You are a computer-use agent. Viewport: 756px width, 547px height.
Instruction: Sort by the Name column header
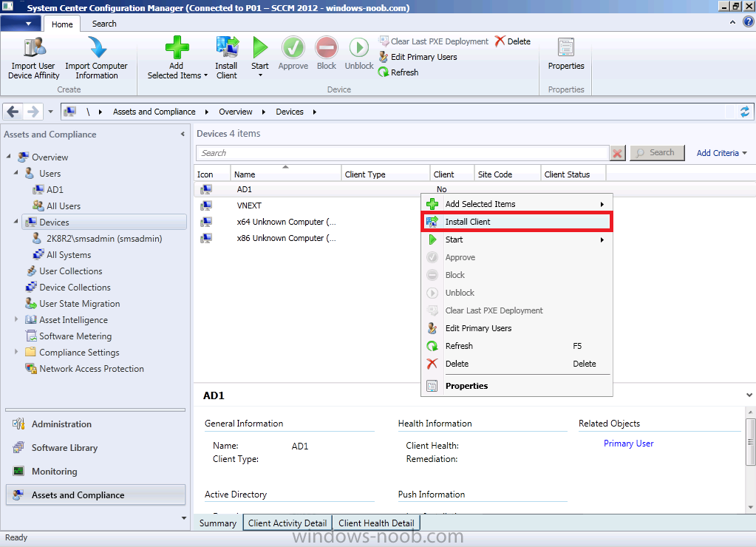click(x=285, y=174)
